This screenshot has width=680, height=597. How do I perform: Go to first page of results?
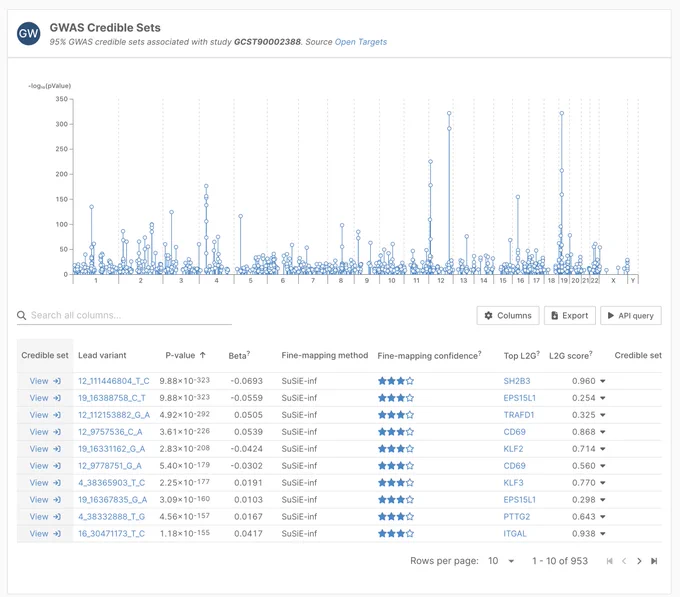point(609,561)
